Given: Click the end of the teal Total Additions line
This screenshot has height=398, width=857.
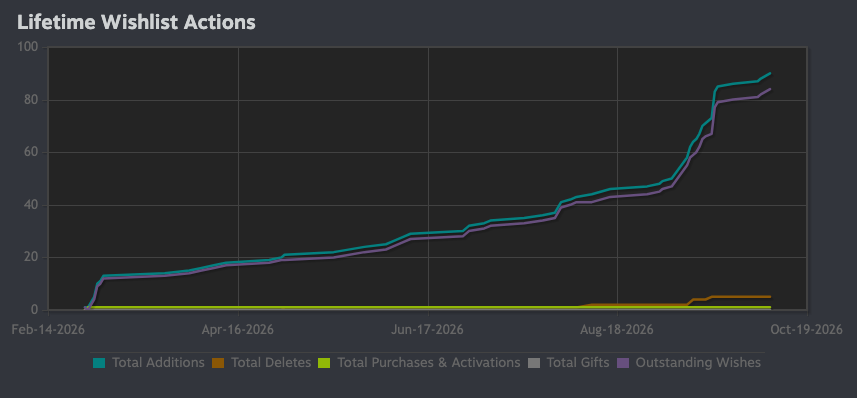Looking at the screenshot, I should (770, 73).
